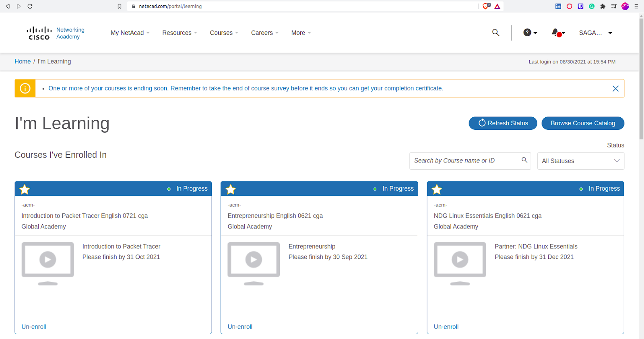Click 'Partner: NDG Linux Essentials' module name
Image resolution: width=644 pixels, height=339 pixels.
pyautogui.click(x=536, y=246)
